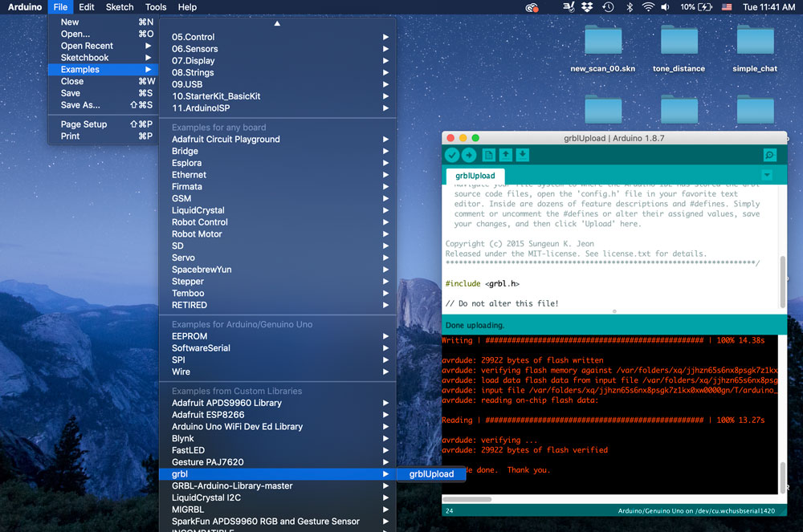Expand Sketchbook submenu
The image size is (803, 532).
click(x=103, y=57)
